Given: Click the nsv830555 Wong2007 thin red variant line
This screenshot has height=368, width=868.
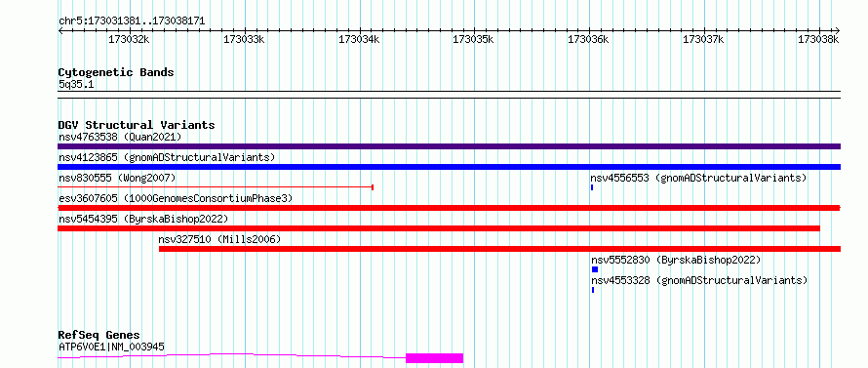Looking at the screenshot, I should point(216,187).
